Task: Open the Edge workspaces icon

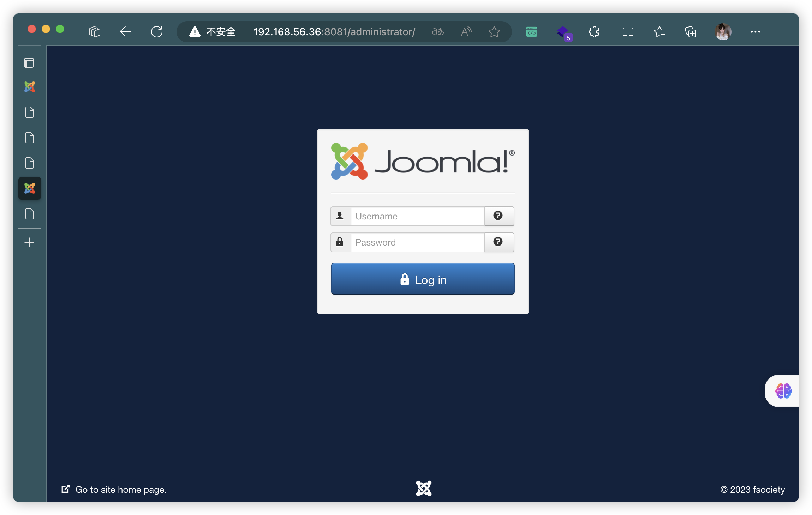Action: click(95, 32)
